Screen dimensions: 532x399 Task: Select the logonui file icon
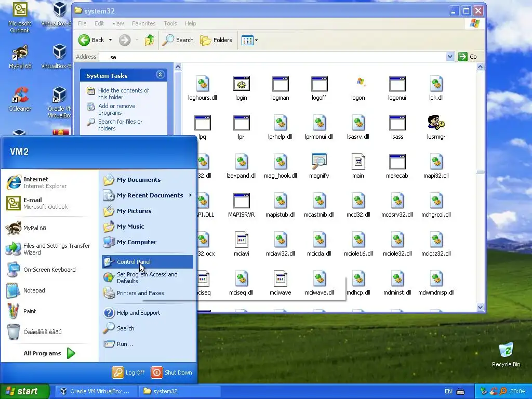[x=397, y=84]
